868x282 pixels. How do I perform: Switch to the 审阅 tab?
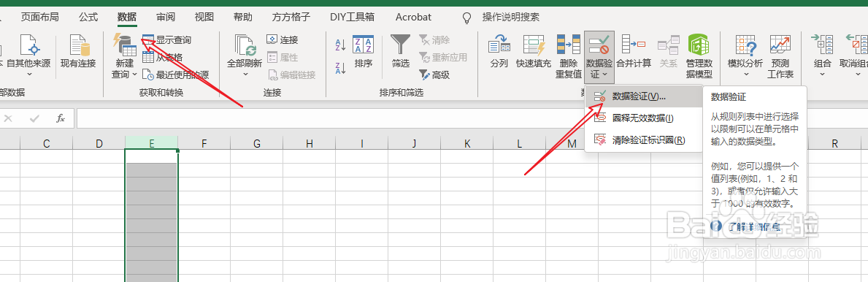[166, 18]
